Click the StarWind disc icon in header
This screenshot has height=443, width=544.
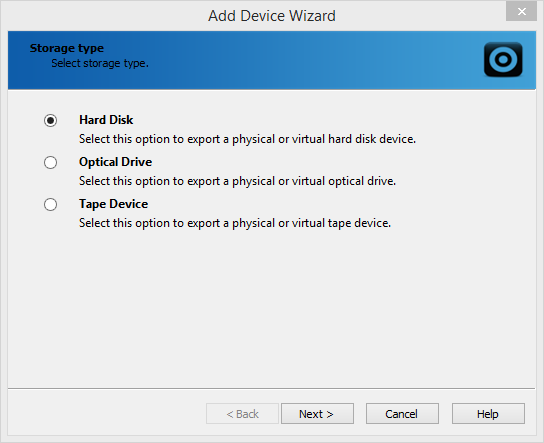(503, 59)
